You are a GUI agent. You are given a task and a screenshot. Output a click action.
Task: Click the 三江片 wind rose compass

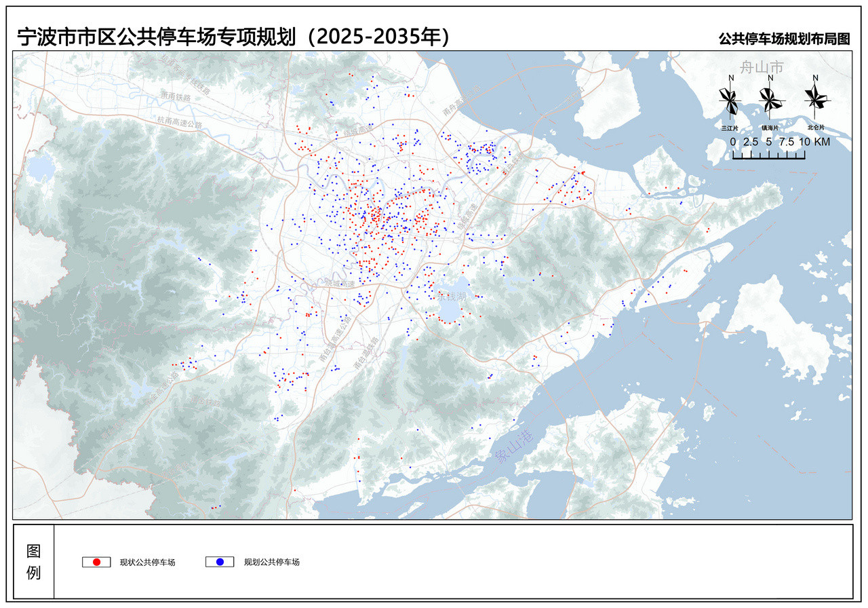point(730,98)
